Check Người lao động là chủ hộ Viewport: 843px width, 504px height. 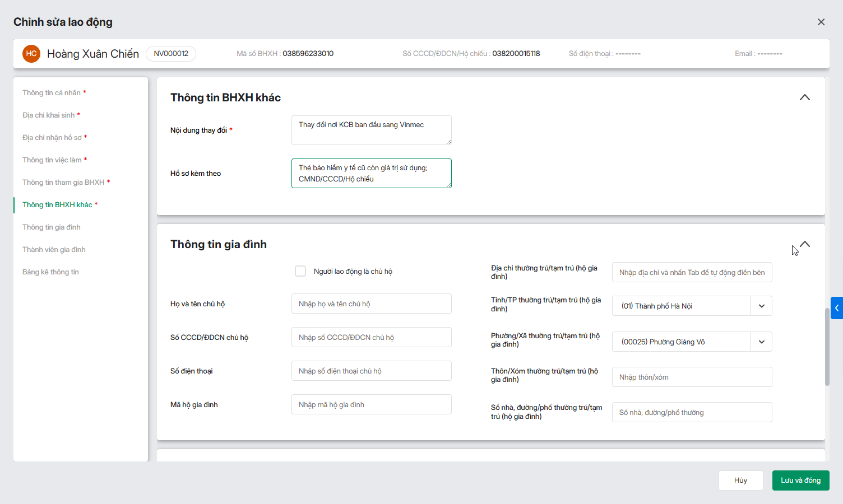pyautogui.click(x=300, y=271)
